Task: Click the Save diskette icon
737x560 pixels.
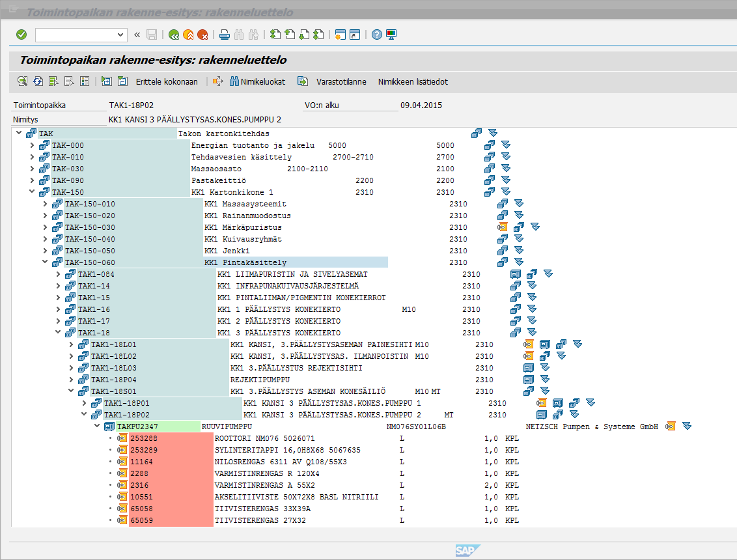Action: [x=151, y=35]
